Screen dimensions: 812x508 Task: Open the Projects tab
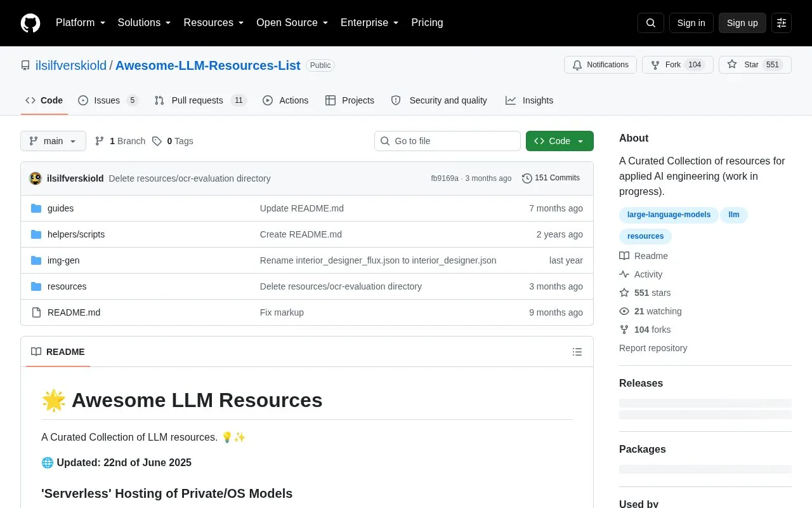click(350, 100)
